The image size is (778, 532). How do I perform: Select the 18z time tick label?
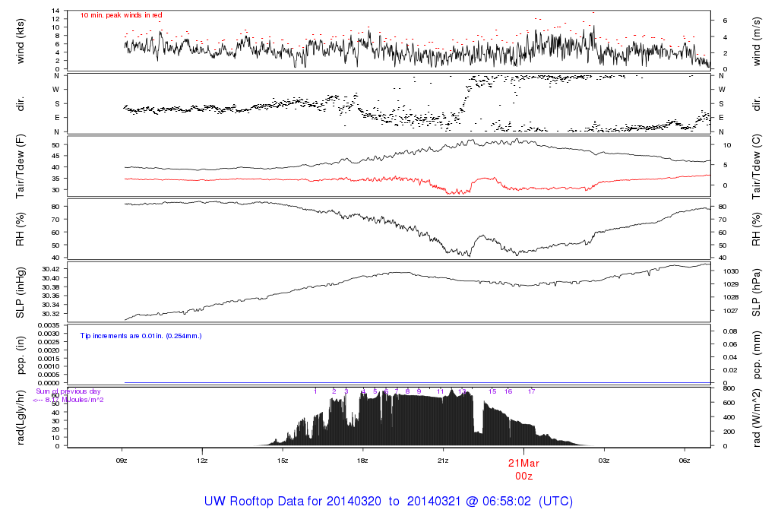point(362,461)
